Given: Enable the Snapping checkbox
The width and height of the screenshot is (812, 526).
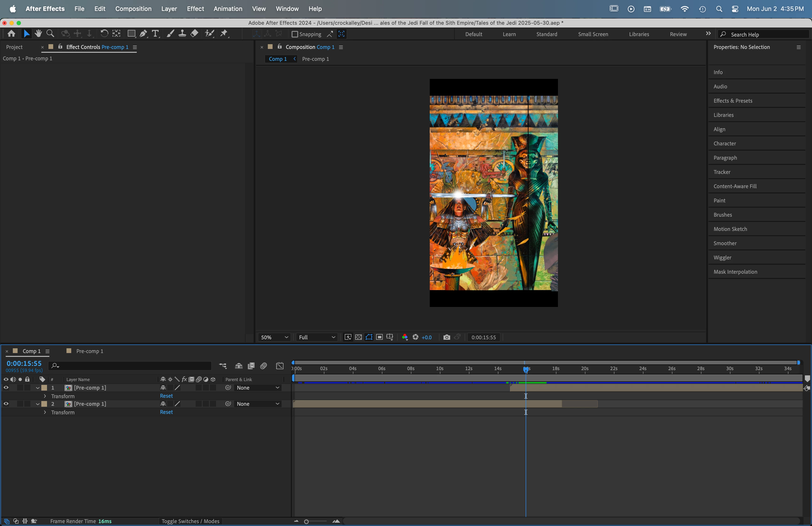Looking at the screenshot, I should (x=295, y=34).
